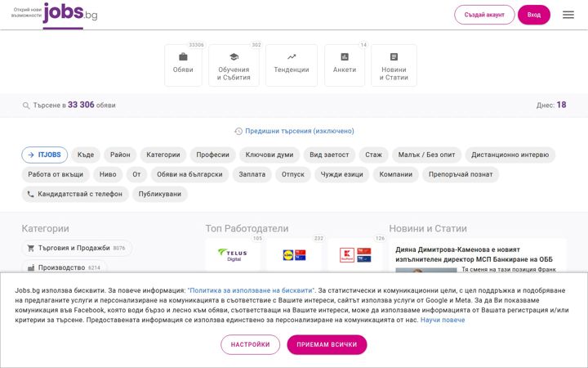Click the shopping cart icon for Търговия и Продажби
This screenshot has width=588, height=368.
coord(31,249)
